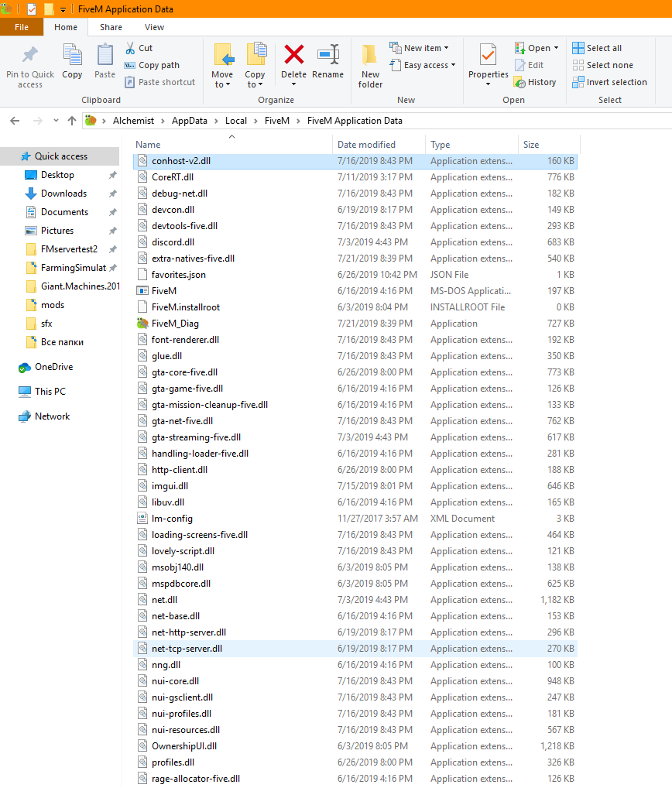Click the Rename icon
Image resolution: width=672 pixels, height=788 pixels.
tap(328, 55)
